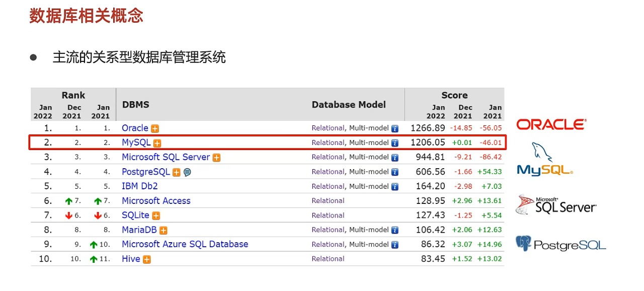Click the score change +0.01
Viewport: 644px width, 291px height.
pyautogui.click(x=462, y=143)
